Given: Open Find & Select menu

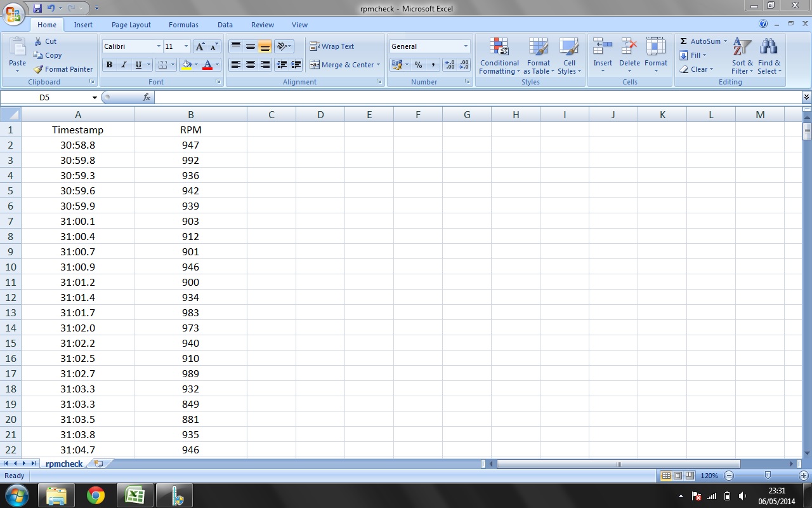Looking at the screenshot, I should (x=769, y=55).
